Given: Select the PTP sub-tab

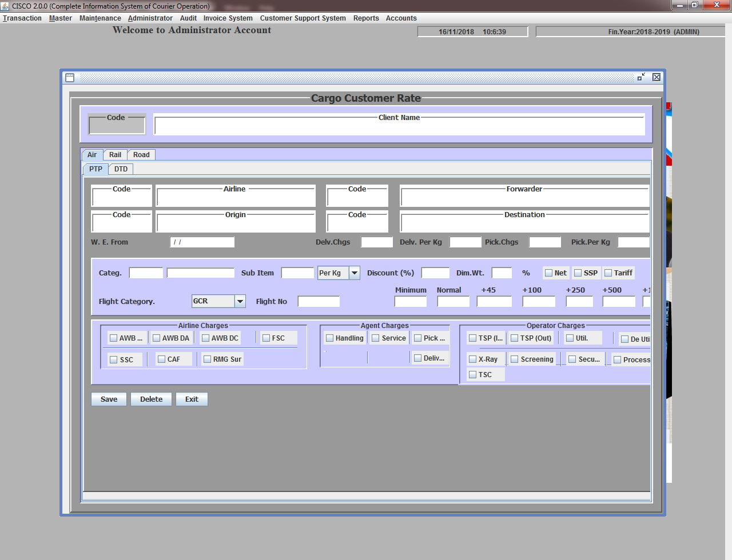Looking at the screenshot, I should click(x=96, y=169).
